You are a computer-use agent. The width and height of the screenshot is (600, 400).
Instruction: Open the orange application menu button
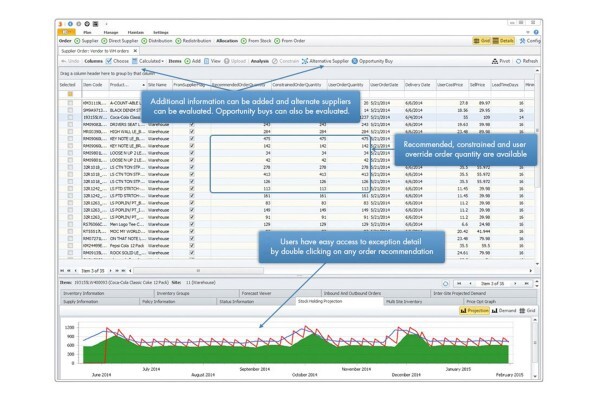[x=67, y=32]
